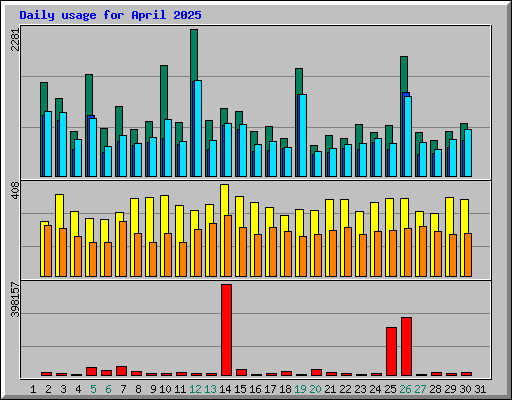Click the green bar for day 10
The height and width of the screenshot is (400, 512).
tap(164, 93)
